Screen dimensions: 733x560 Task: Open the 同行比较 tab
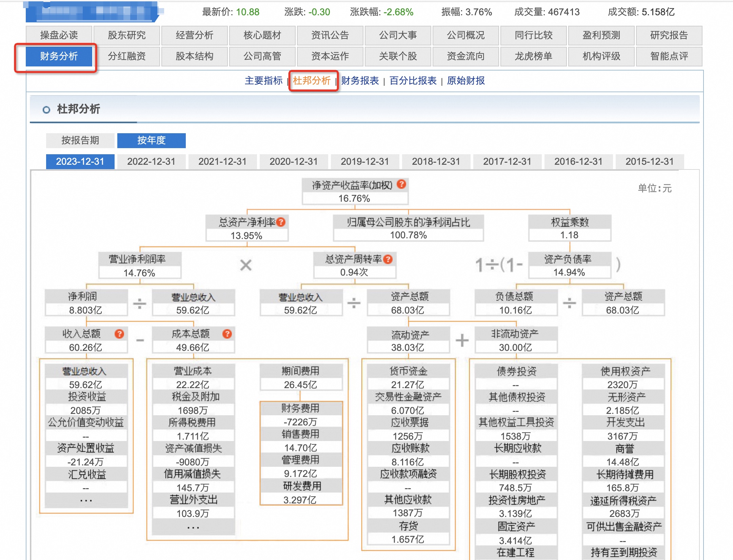click(x=534, y=35)
